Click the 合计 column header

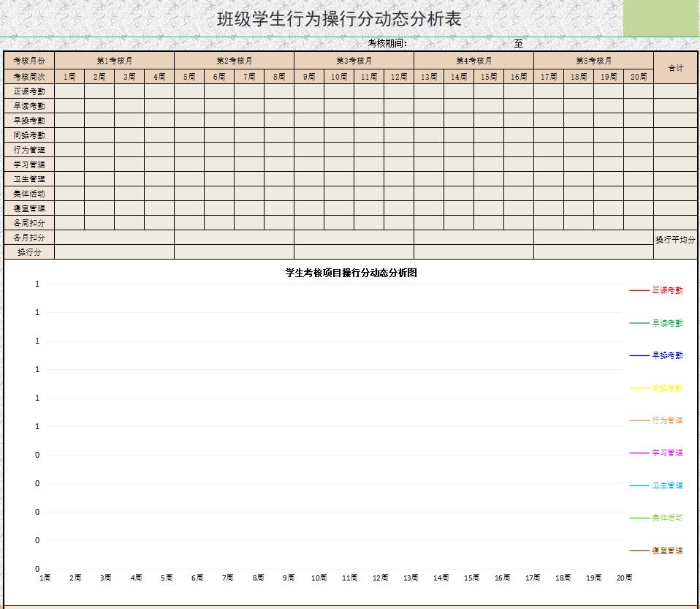click(x=675, y=67)
